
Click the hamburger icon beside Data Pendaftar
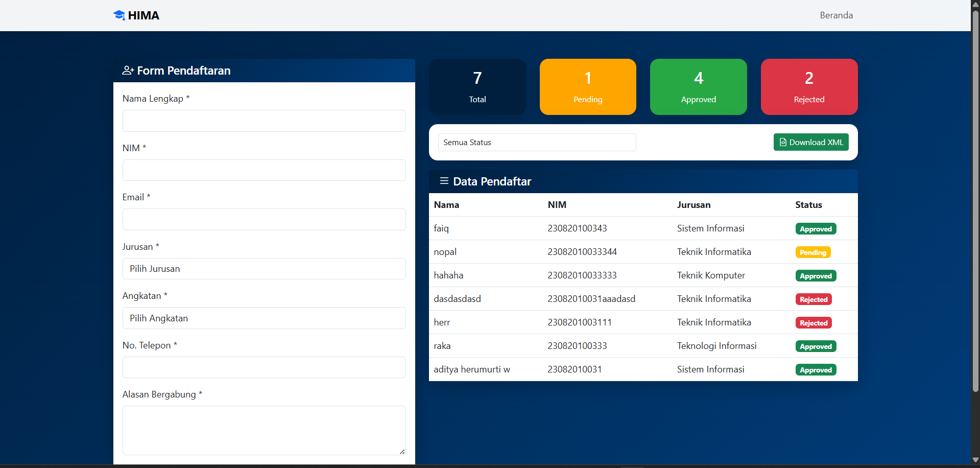pos(443,181)
